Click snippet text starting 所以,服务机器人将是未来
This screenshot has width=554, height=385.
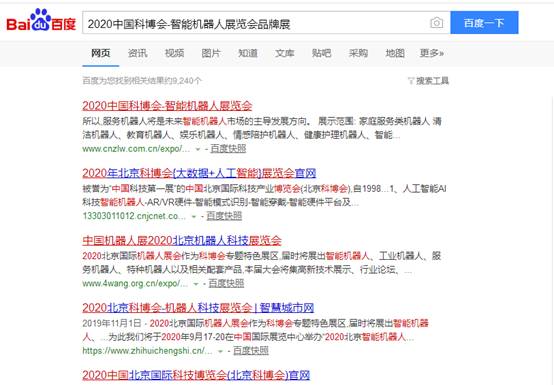262,128
